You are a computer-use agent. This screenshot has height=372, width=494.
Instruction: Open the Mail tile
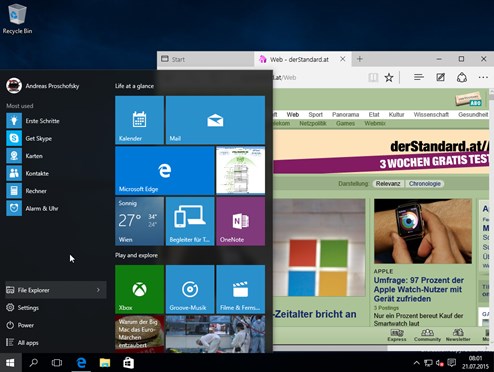(215, 120)
